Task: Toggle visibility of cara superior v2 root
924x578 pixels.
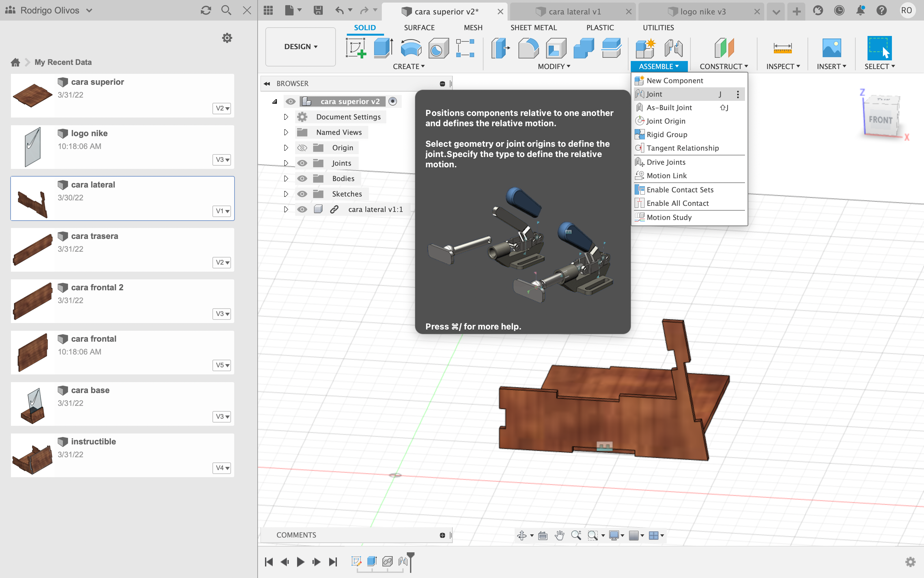Action: tap(291, 101)
